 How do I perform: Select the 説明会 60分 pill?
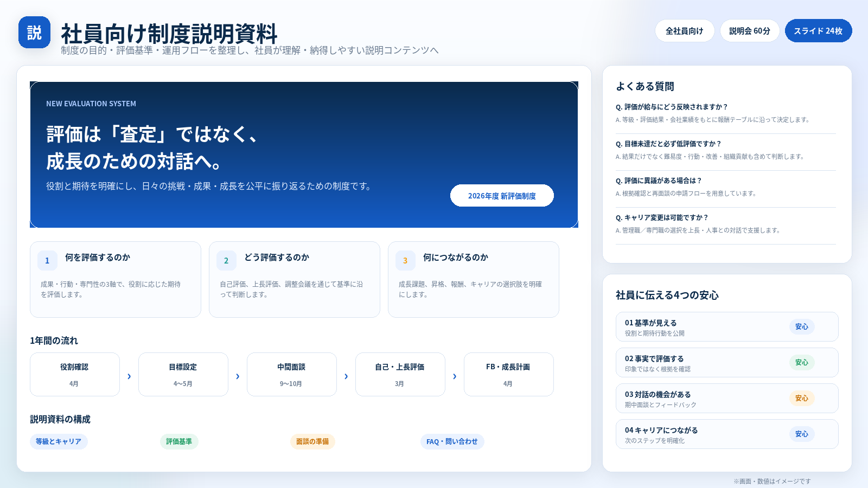(750, 31)
